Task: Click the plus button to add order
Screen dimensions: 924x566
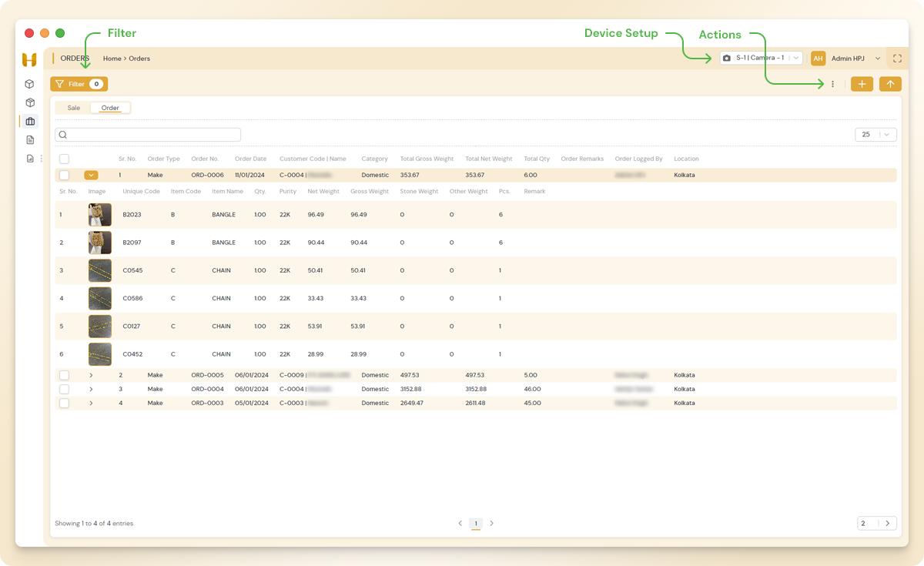Action: [x=862, y=84]
